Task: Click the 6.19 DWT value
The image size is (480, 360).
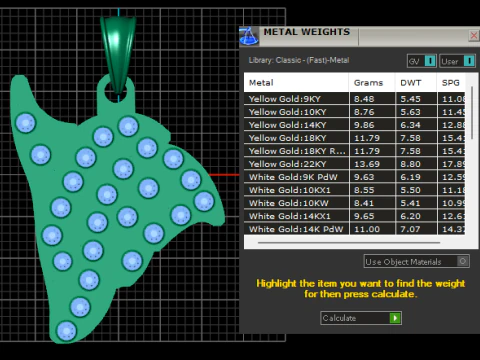Action: (x=410, y=177)
